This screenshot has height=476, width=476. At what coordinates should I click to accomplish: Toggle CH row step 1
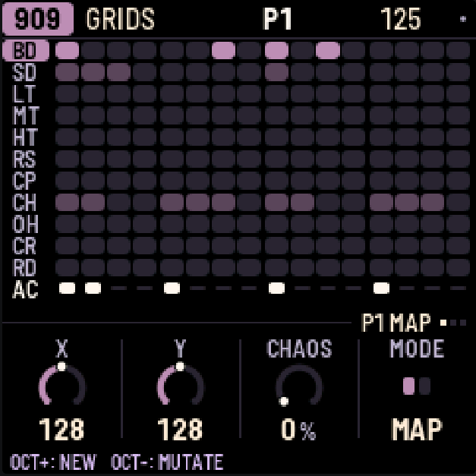click(x=67, y=202)
